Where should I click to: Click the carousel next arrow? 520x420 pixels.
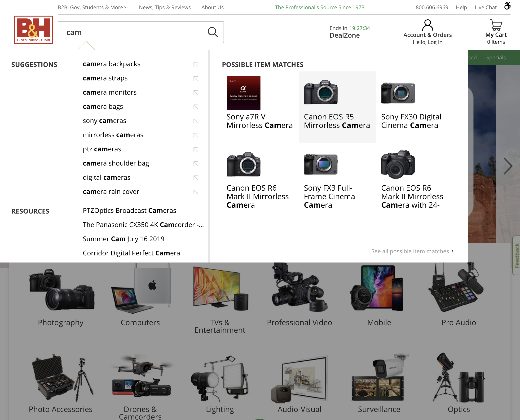tap(509, 166)
